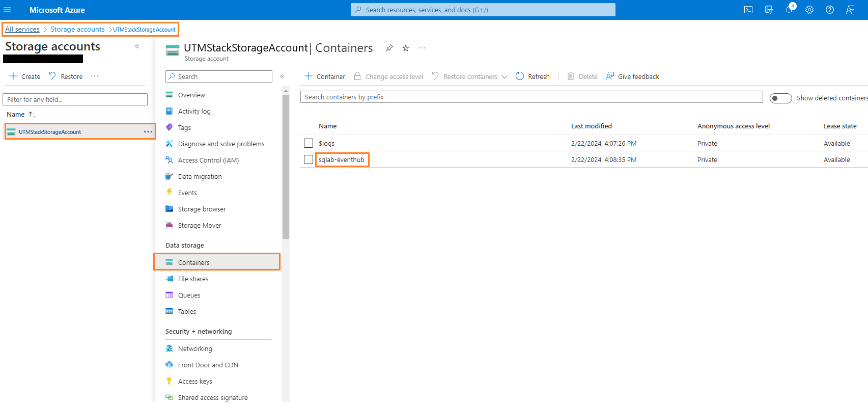The height and width of the screenshot is (404, 868).
Task: Click Microsoft Azure home title
Action: point(57,10)
